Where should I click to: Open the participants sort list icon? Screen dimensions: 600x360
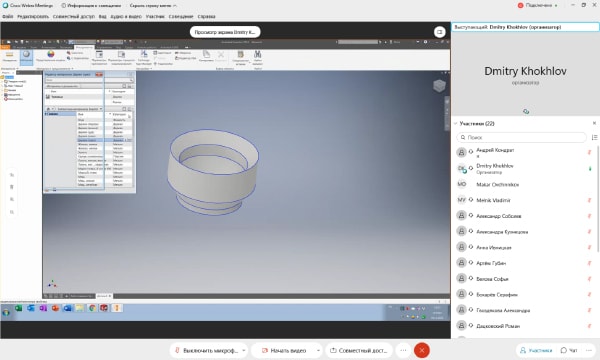click(594, 137)
